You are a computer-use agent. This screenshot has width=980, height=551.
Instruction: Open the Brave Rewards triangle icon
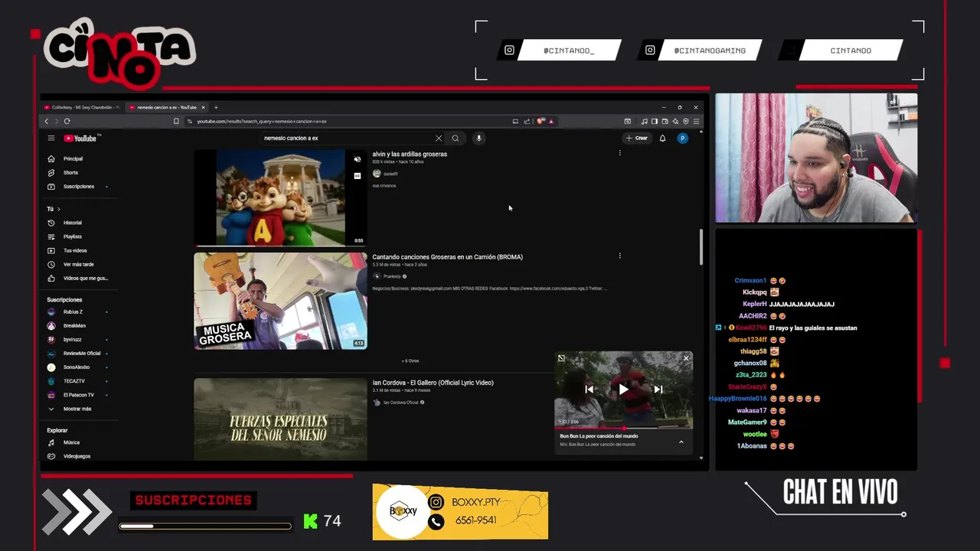[550, 121]
